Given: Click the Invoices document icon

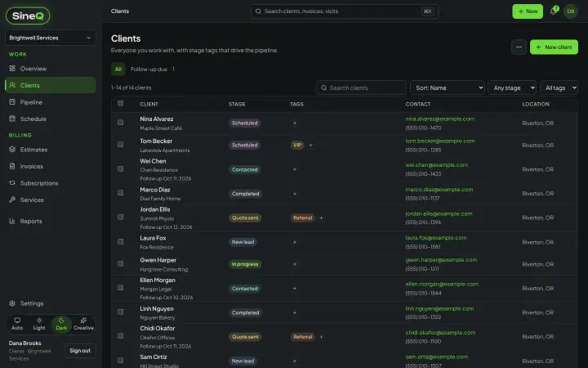Looking at the screenshot, I should click(x=12, y=166).
